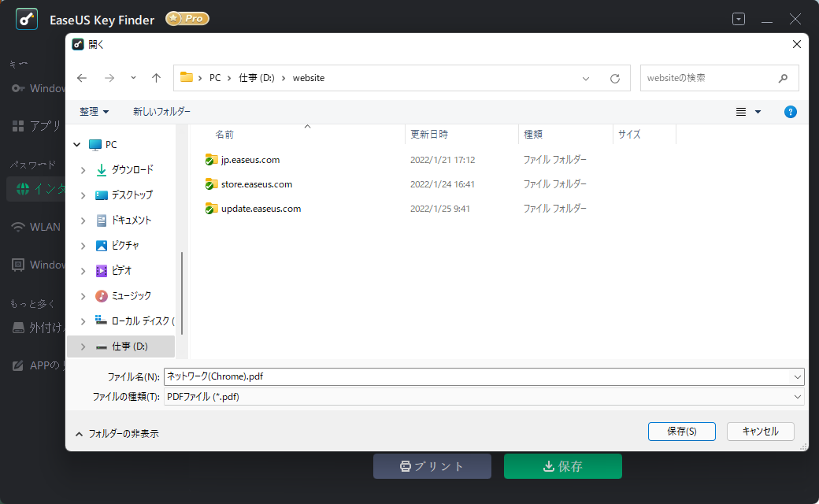Image resolution: width=819 pixels, height=504 pixels.
Task: Open the view options dropdown arrow
Action: (756, 112)
